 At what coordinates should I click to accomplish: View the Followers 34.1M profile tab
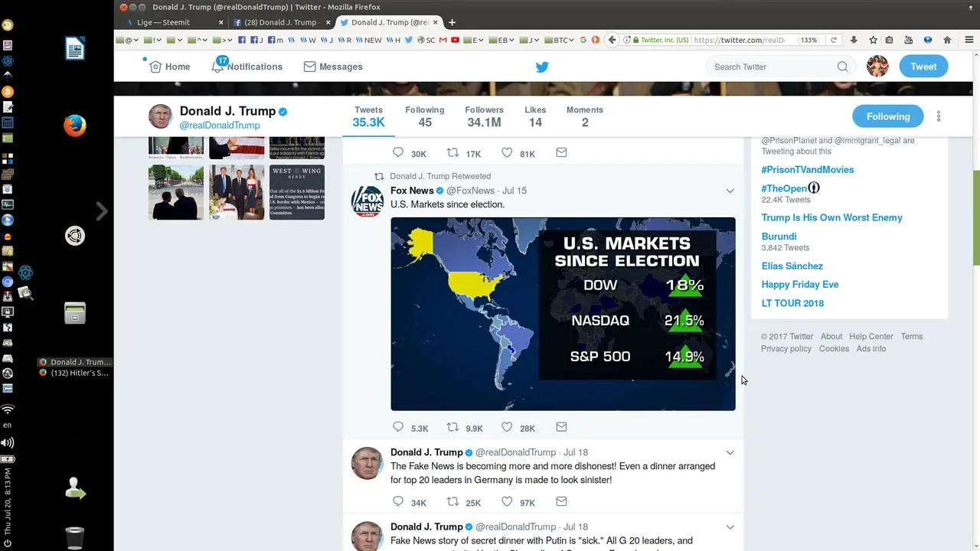484,116
